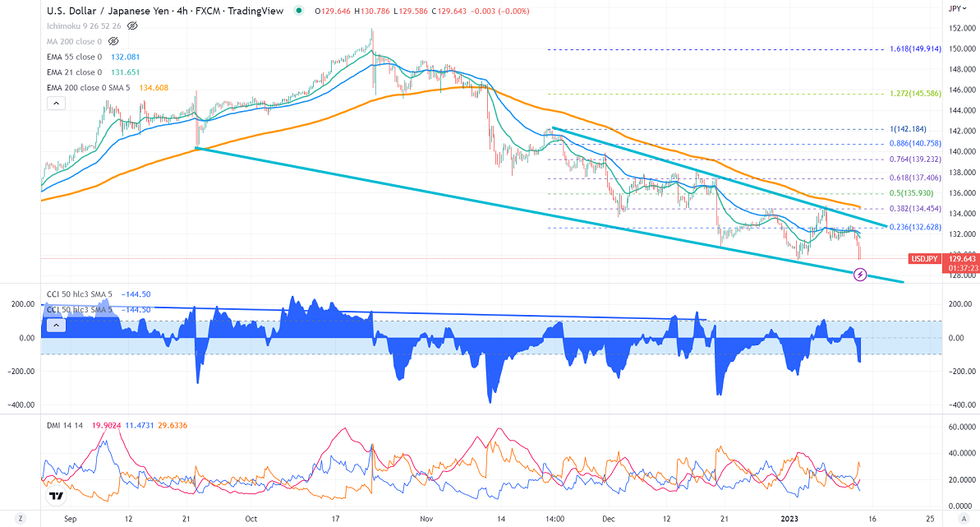Click the EMA 200 value 134.608
Image resolution: width=980 pixels, height=527 pixels.
(x=154, y=88)
